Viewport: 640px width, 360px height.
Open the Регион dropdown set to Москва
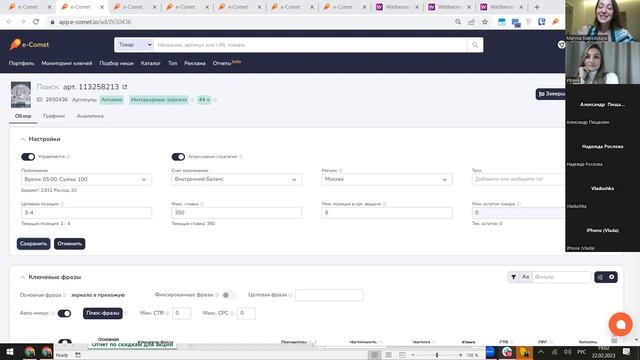pyautogui.click(x=387, y=180)
